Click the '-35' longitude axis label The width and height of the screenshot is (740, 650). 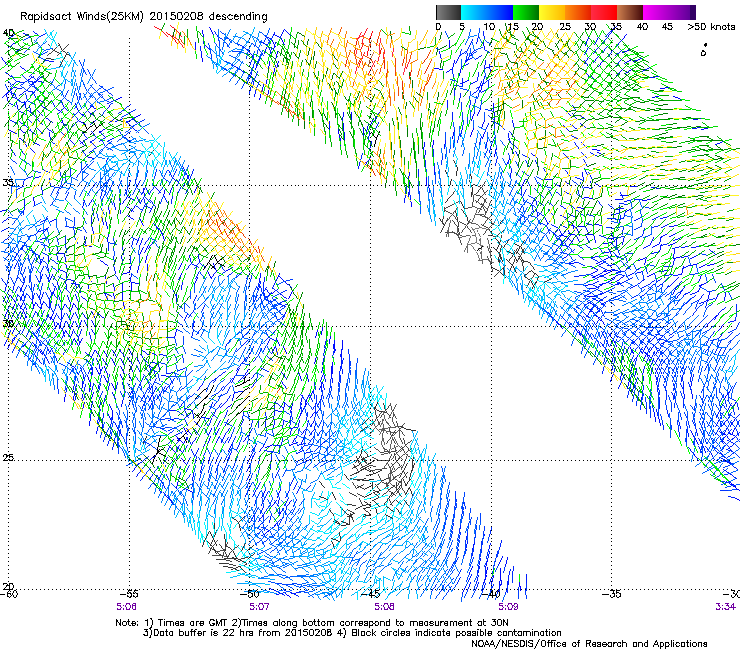pos(611,593)
